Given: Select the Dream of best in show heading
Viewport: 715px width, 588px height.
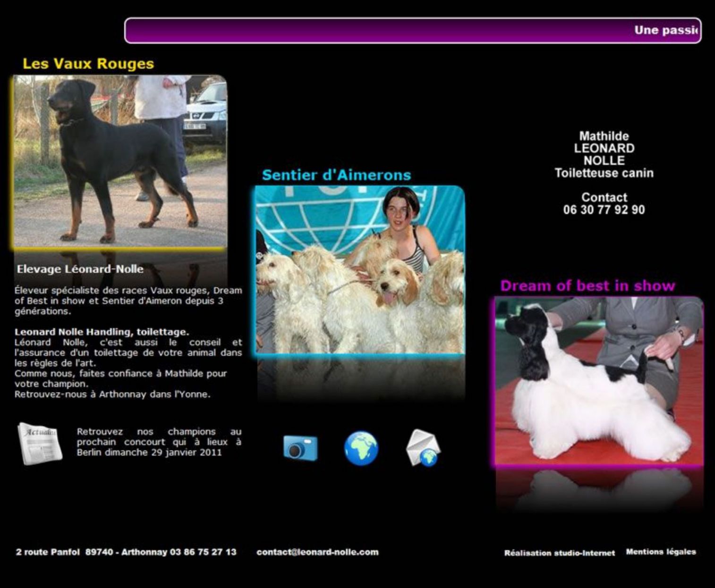Looking at the screenshot, I should [587, 286].
